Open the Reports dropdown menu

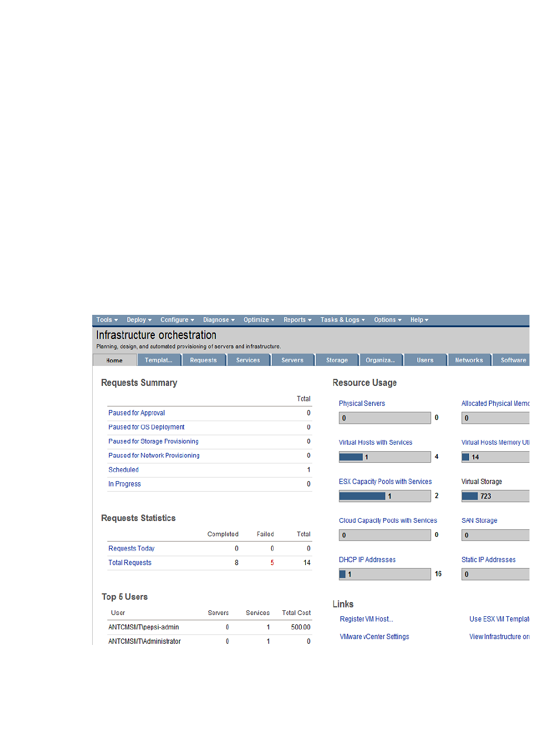(x=297, y=320)
